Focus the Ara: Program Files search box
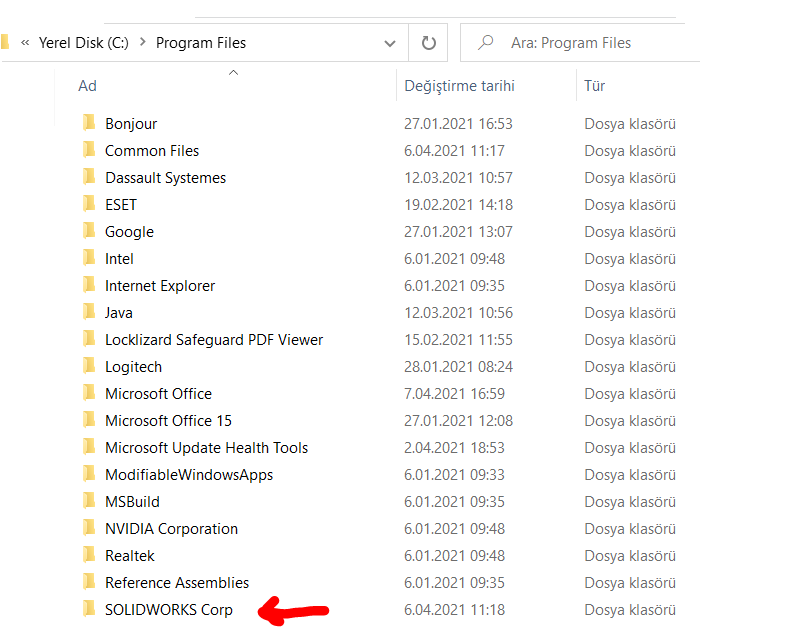Image resolution: width=812 pixels, height=631 pixels. [590, 43]
